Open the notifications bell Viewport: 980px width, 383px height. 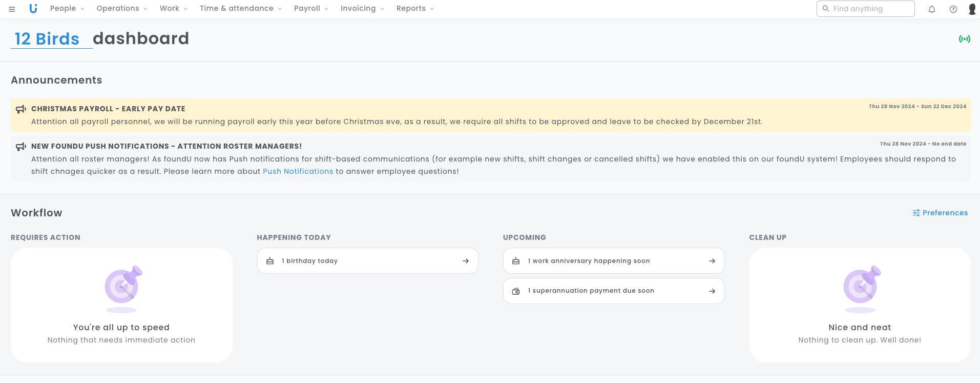932,9
